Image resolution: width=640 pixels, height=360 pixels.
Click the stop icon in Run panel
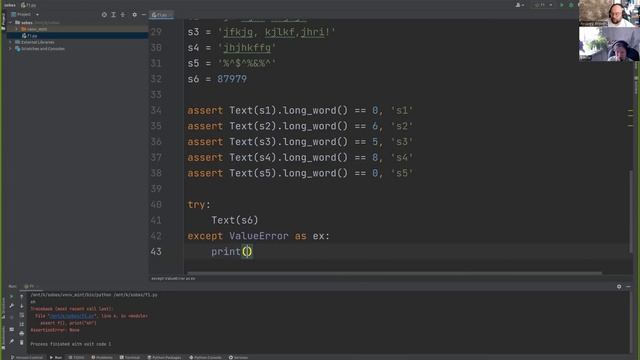(11, 317)
